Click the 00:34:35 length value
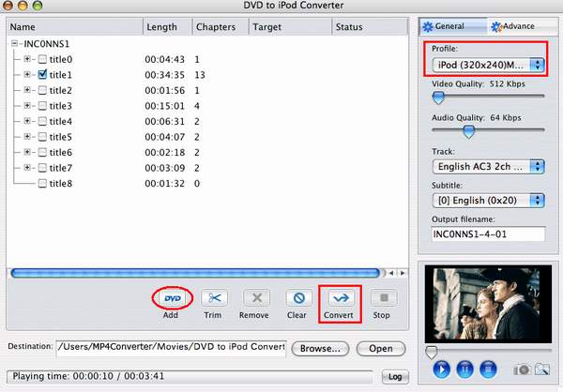Screen dimensions: 563x392 [165, 75]
